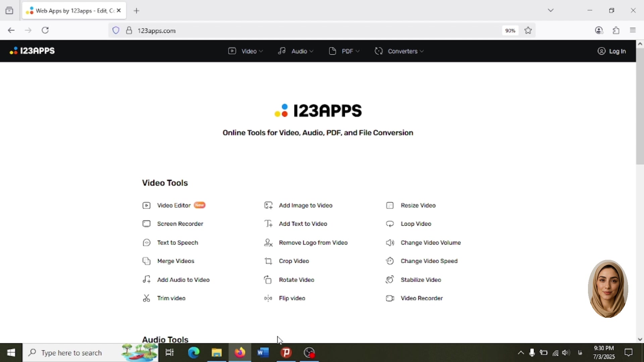Open the Windows Start menu
Image resolution: width=644 pixels, height=362 pixels.
tap(11, 353)
